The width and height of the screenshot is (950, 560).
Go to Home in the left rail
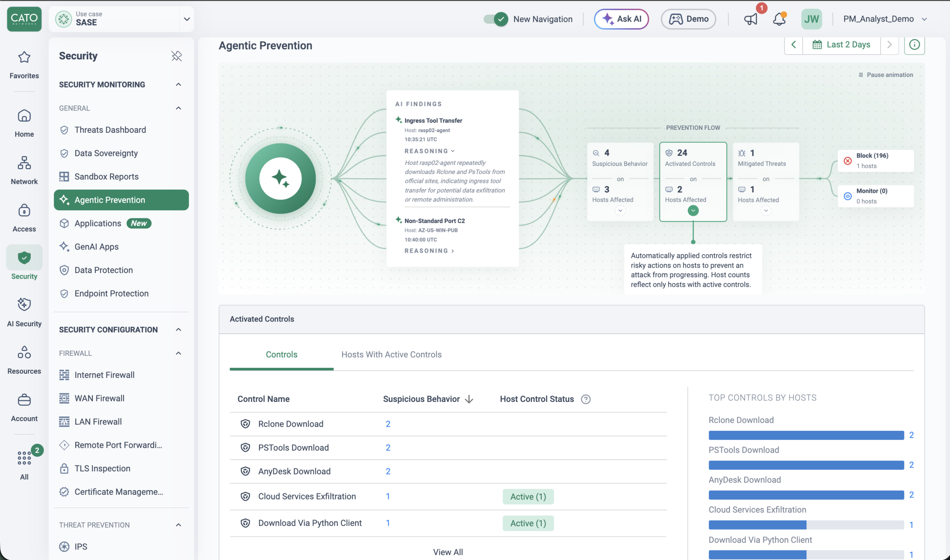24,123
